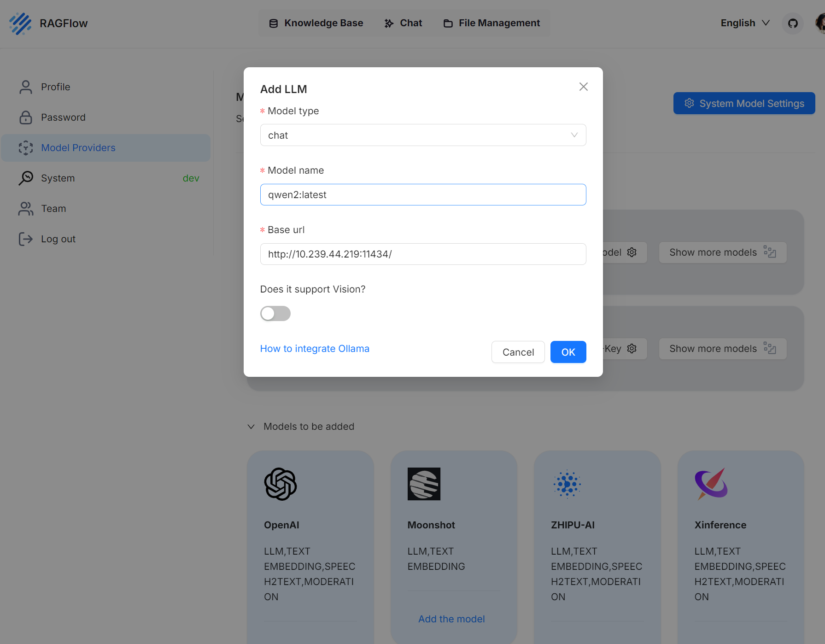Click the System monitor icon

click(x=26, y=178)
